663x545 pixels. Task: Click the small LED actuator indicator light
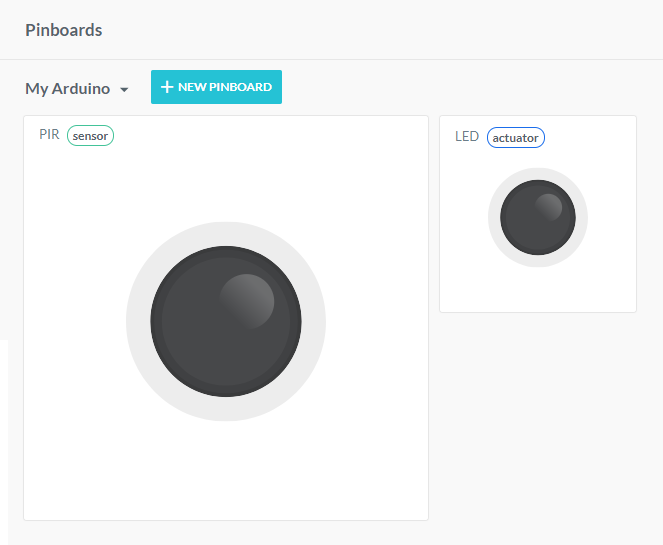pos(537,218)
